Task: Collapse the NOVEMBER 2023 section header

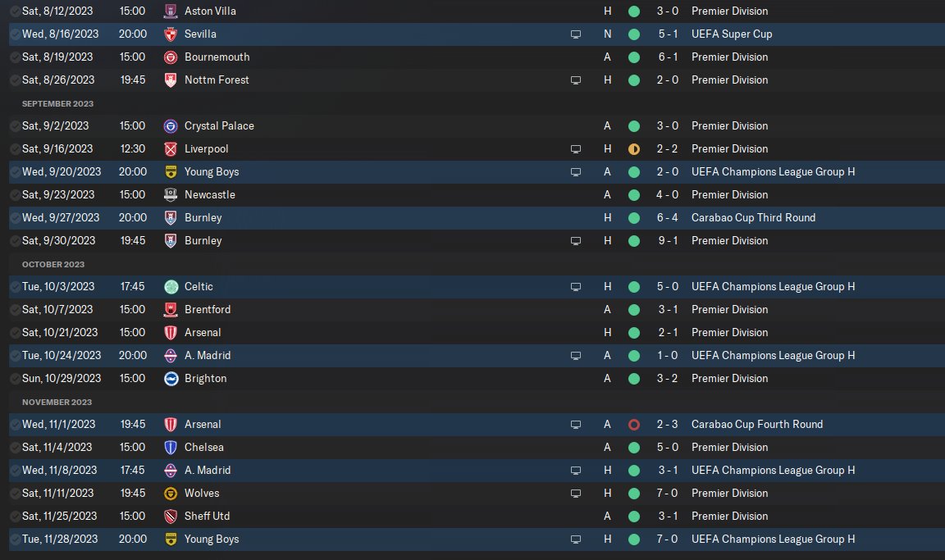Action: (57, 403)
